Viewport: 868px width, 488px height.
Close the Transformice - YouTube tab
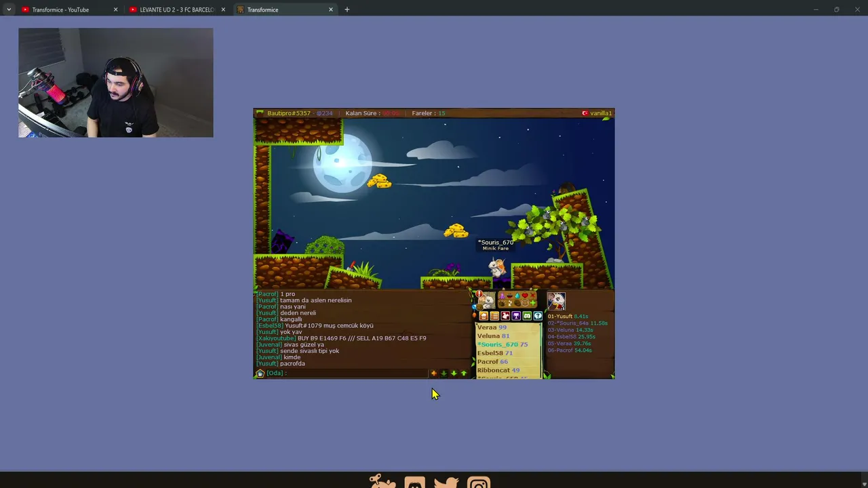(115, 9)
